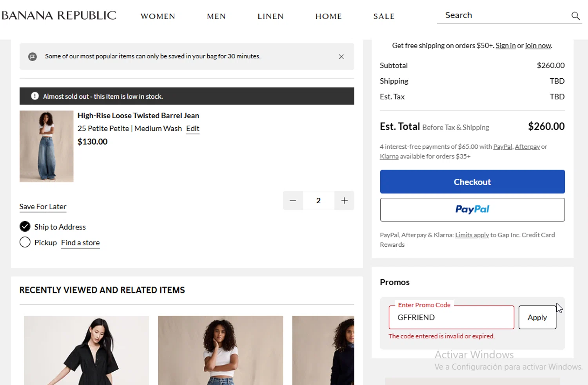Click the $130.00 jean price

(x=93, y=141)
